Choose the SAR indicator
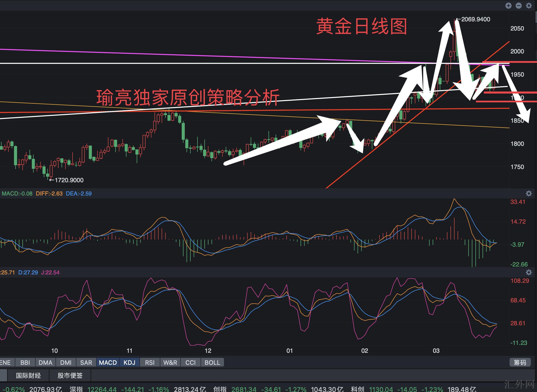 tap(86, 362)
